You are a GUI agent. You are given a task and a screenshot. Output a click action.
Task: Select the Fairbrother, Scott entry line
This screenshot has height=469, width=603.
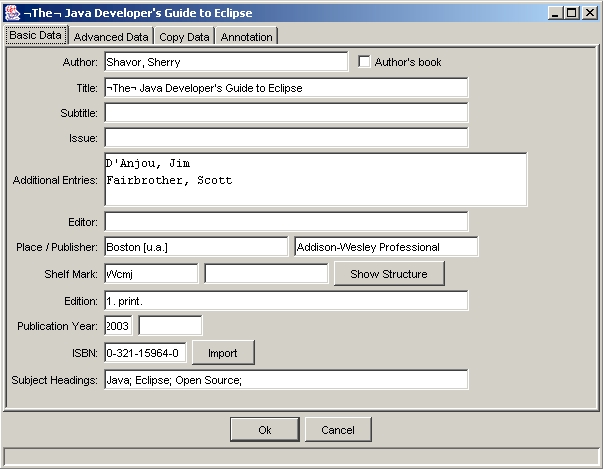169,180
